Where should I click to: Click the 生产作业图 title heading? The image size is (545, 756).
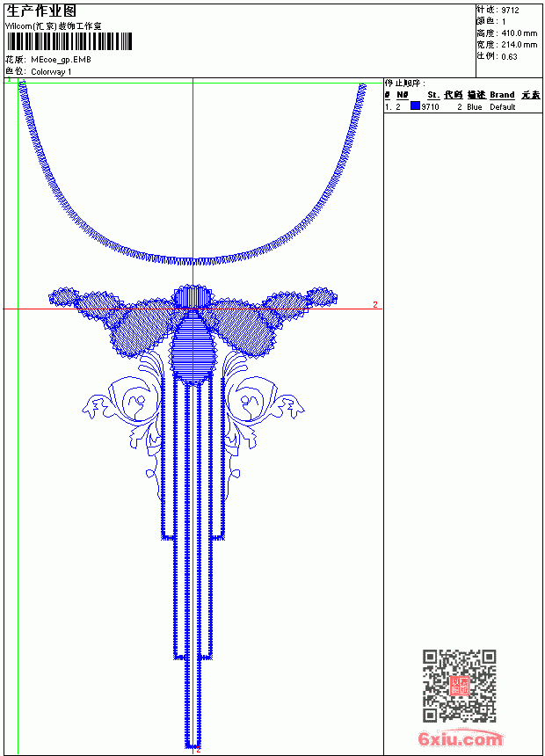[x=41, y=11]
